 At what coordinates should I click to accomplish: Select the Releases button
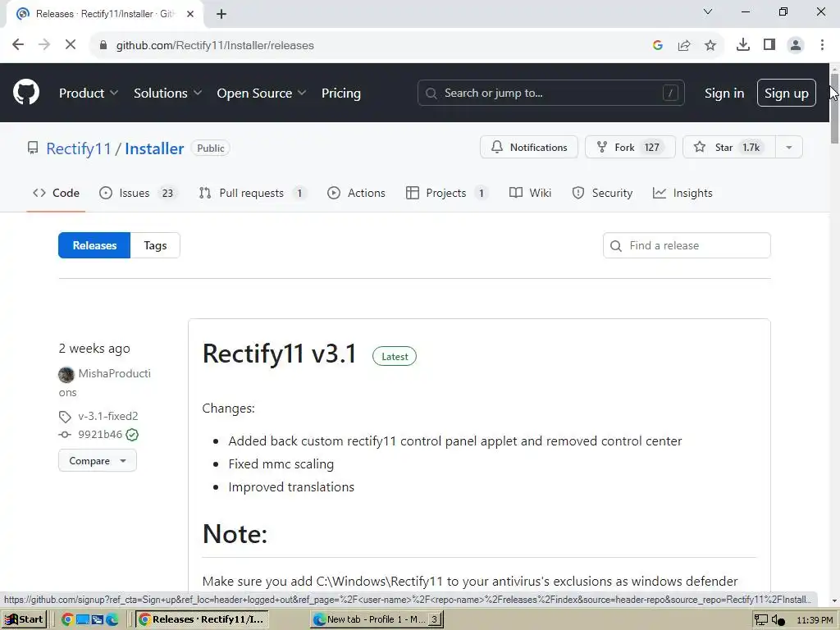coord(94,245)
